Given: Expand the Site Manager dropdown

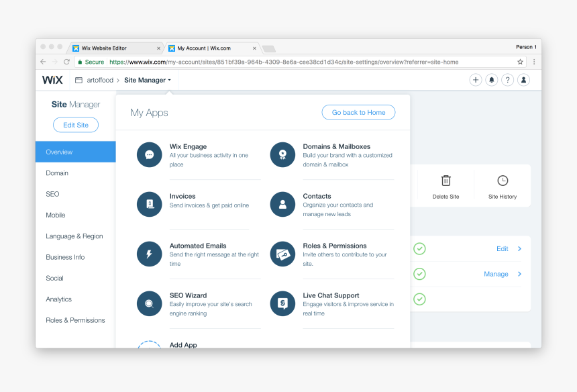Looking at the screenshot, I should click(x=148, y=80).
